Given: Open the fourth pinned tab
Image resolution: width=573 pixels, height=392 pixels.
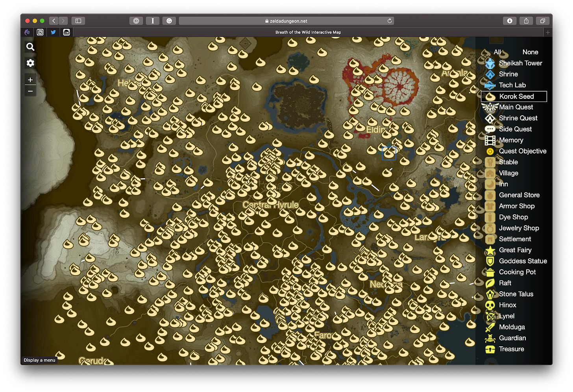Looking at the screenshot, I should (x=67, y=32).
